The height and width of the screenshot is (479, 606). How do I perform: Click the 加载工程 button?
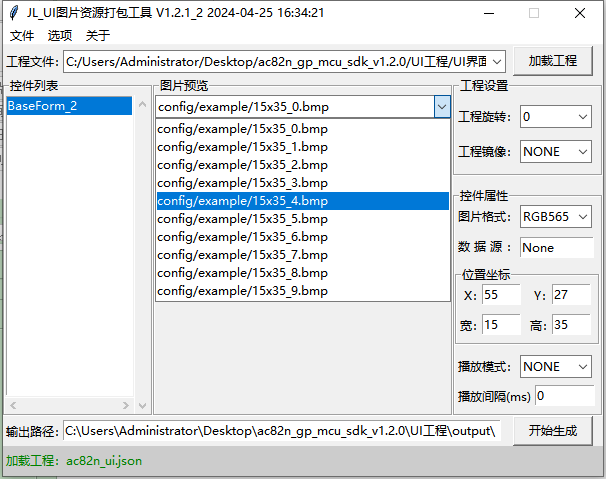[553, 60]
